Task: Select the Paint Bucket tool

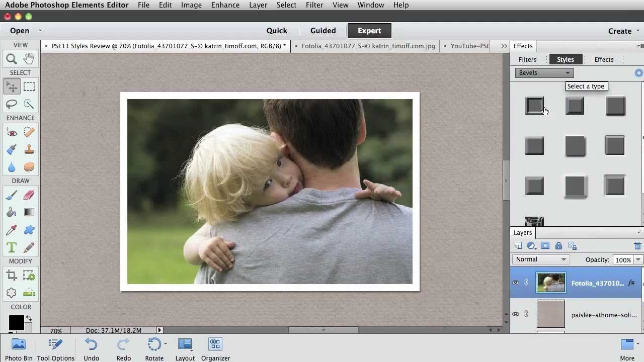Action: point(12,213)
